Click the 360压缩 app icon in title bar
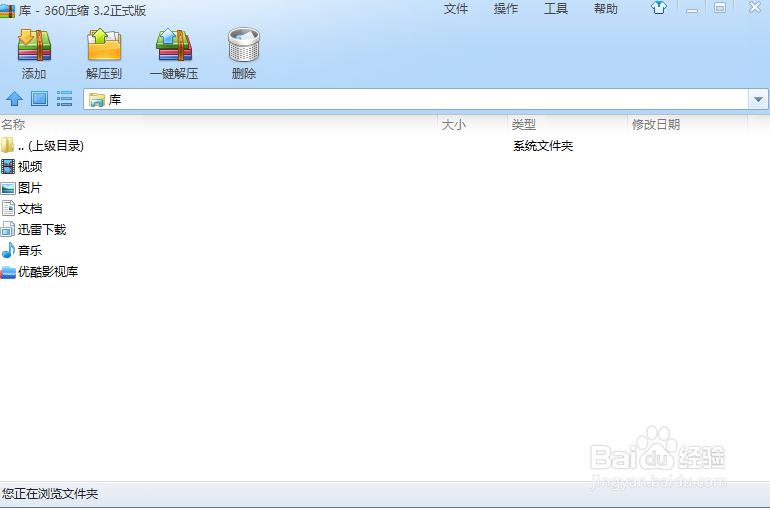This screenshot has height=508, width=770. 7,9
